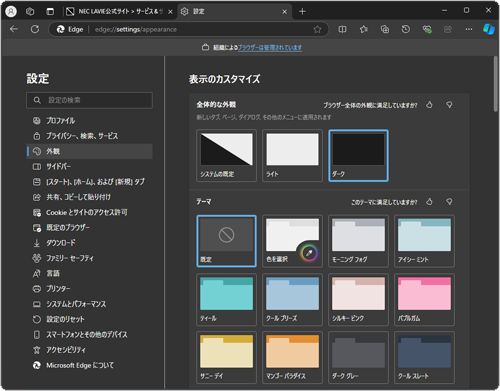Open サイドバー settings section

89,166
